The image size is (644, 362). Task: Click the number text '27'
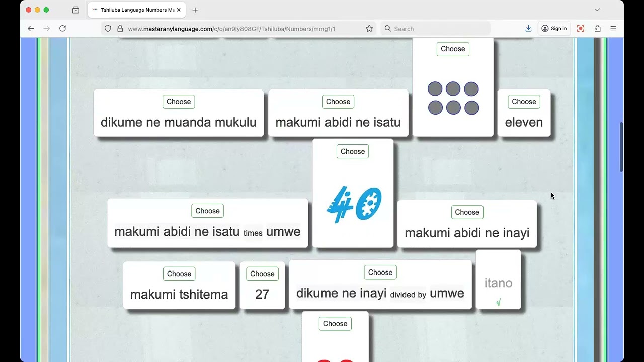pos(262,294)
